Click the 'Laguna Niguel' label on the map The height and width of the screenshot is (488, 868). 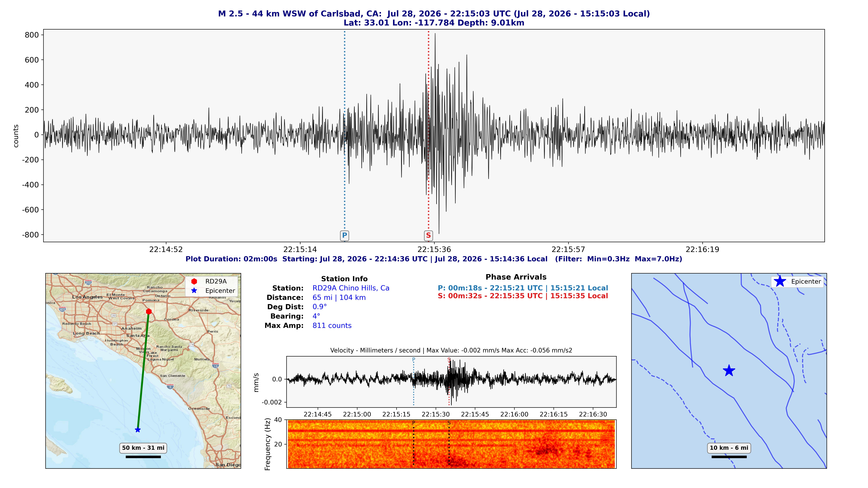[161, 359]
